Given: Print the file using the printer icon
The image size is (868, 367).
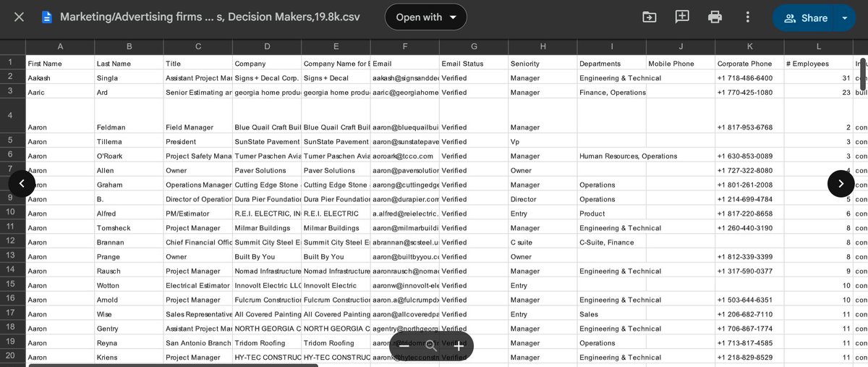Looking at the screenshot, I should tap(715, 17).
